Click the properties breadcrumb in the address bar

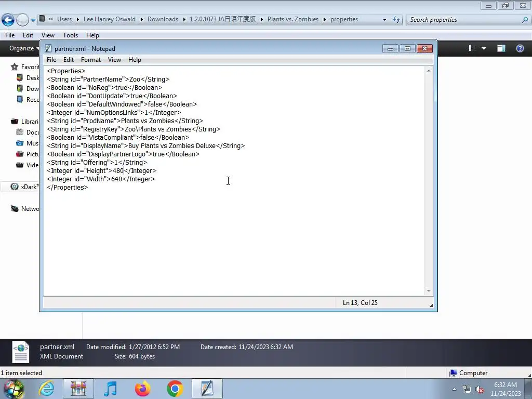[x=344, y=19]
